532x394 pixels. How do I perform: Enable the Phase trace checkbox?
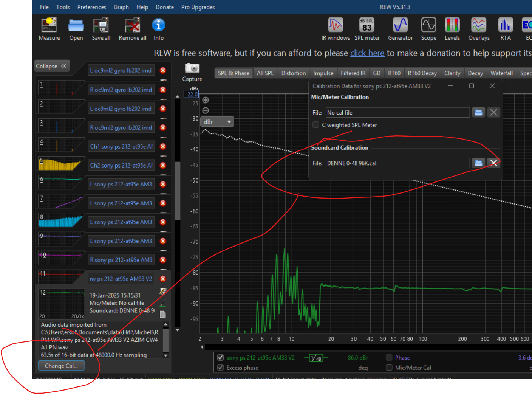(x=389, y=358)
